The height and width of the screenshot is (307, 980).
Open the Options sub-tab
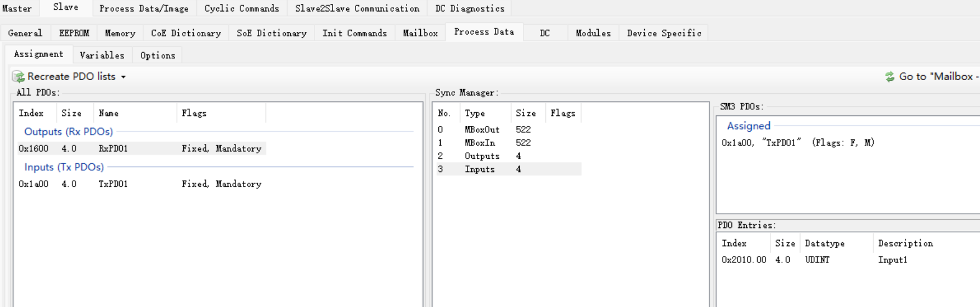click(x=157, y=55)
